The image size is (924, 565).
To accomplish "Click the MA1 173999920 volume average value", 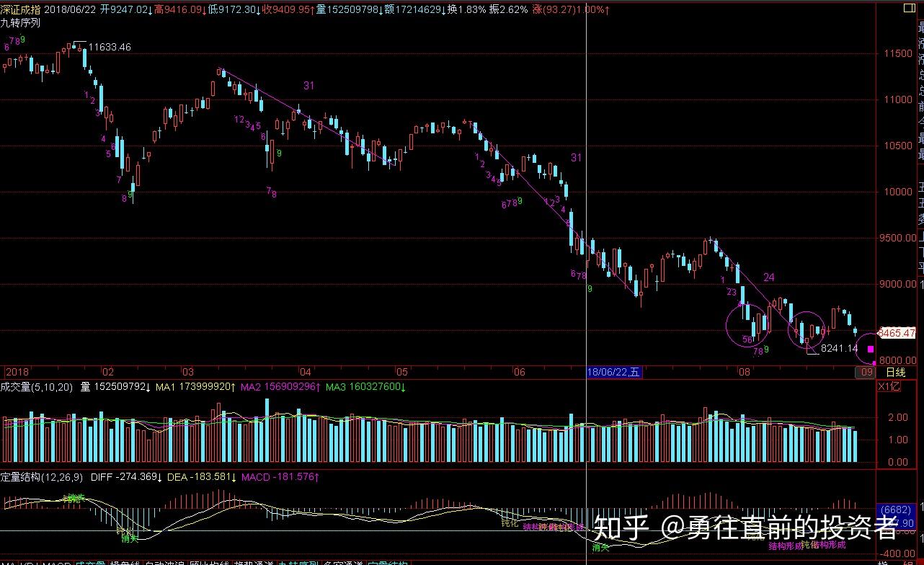I will point(195,387).
